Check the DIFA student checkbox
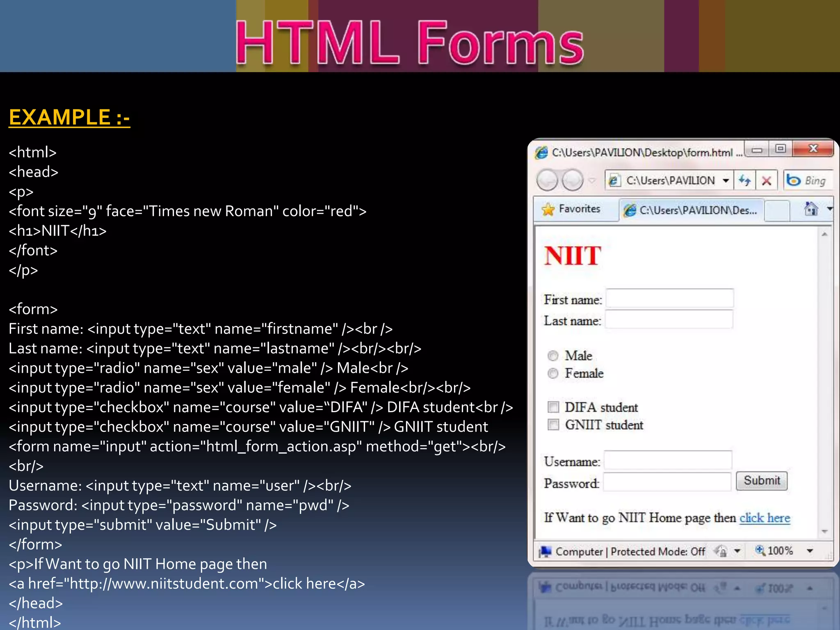This screenshot has height=630, width=840. 553,407
